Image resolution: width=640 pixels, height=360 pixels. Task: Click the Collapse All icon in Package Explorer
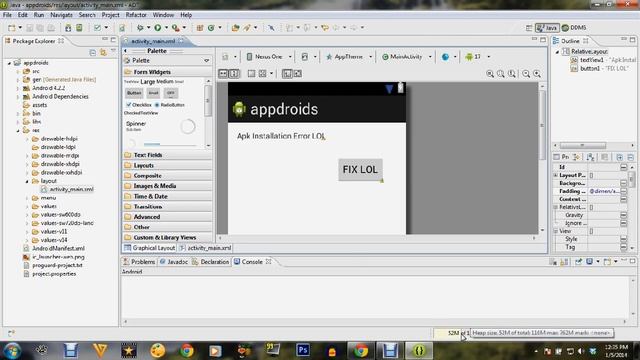[93, 53]
